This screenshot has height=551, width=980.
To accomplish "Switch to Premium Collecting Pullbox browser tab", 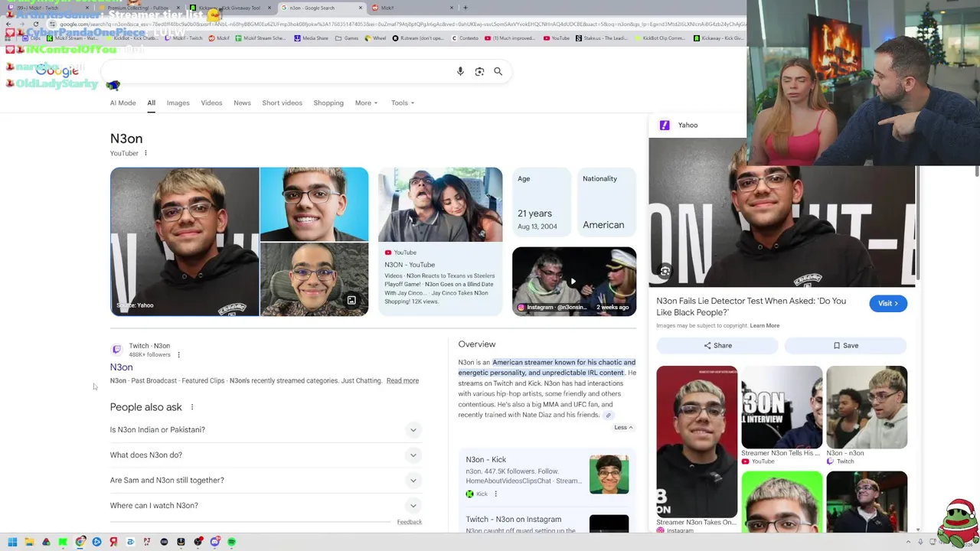I will pyautogui.click(x=138, y=8).
